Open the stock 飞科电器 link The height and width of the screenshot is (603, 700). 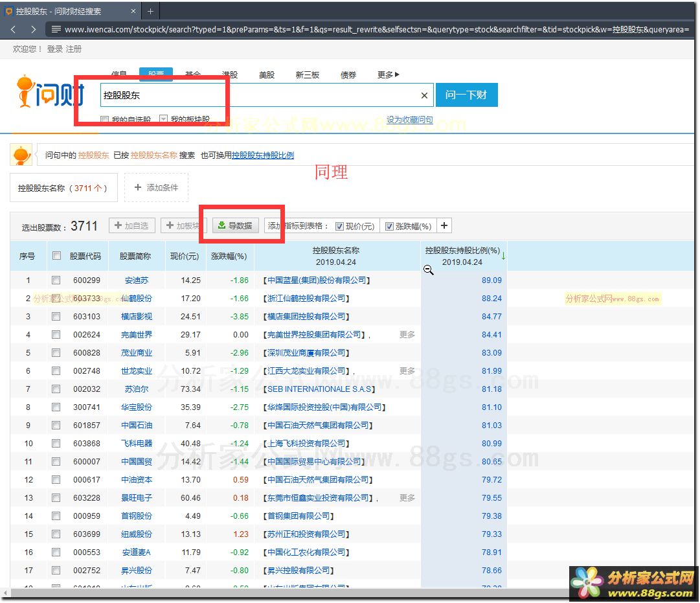[x=136, y=444]
